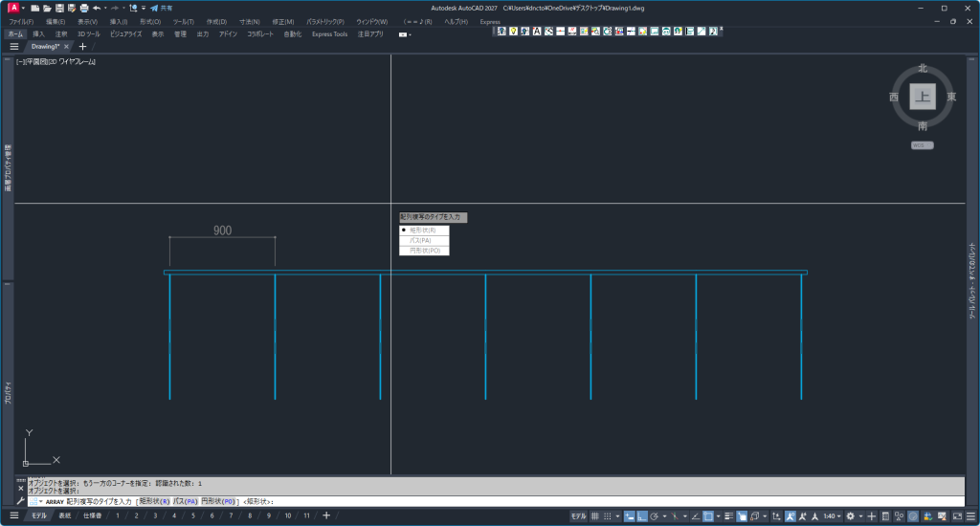Toggle ortho mode in status bar
Viewport: 980px width, 526px height.
[x=641, y=516]
